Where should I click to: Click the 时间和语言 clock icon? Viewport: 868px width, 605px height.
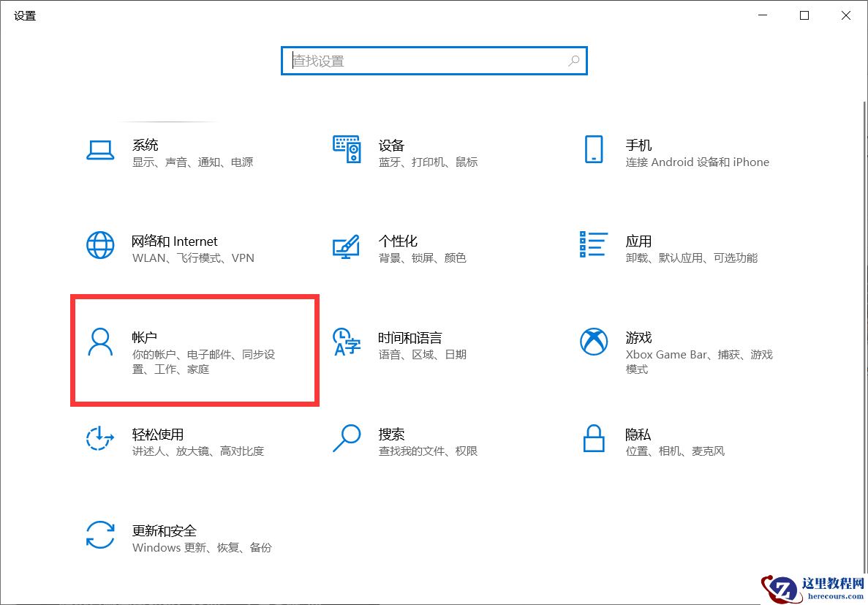click(x=347, y=342)
